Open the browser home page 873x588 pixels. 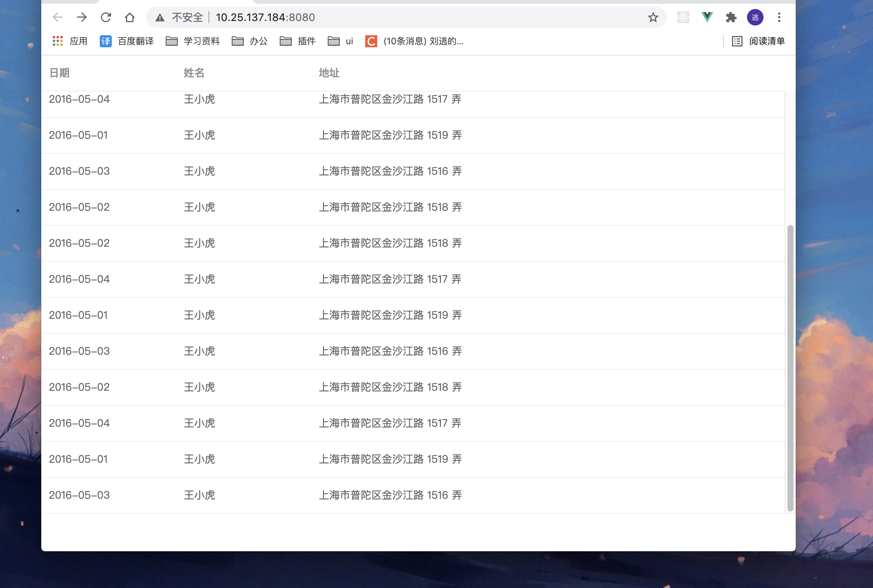click(129, 17)
